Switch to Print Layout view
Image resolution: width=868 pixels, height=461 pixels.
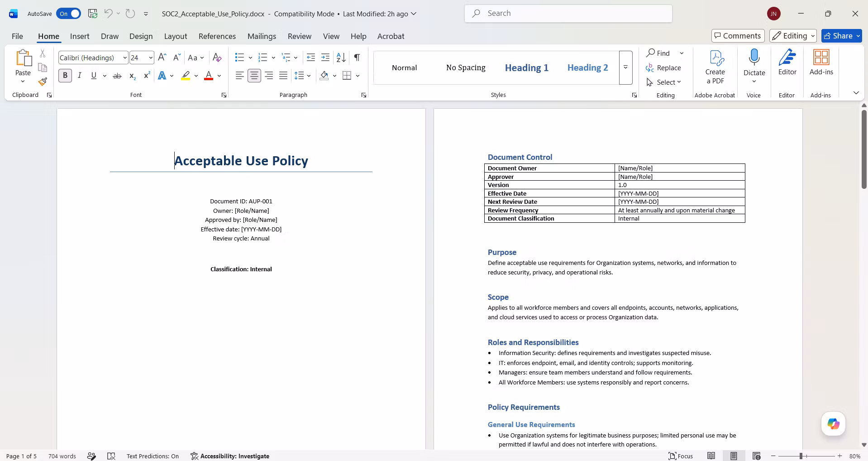[734, 456]
